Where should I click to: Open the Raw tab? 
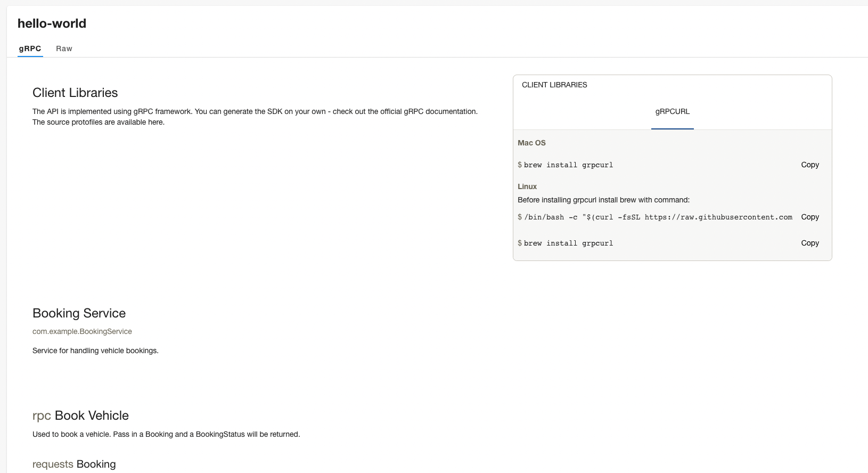click(64, 48)
